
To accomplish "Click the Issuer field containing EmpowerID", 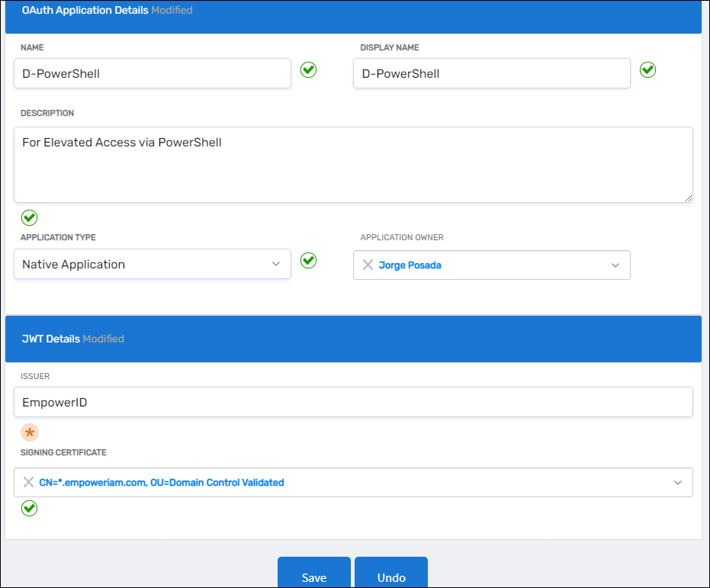I will (x=353, y=402).
